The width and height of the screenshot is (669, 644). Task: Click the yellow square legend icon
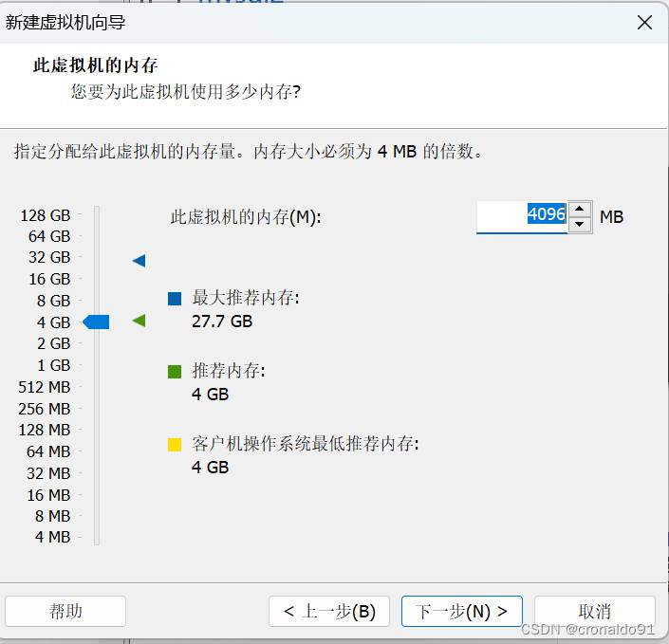click(175, 444)
